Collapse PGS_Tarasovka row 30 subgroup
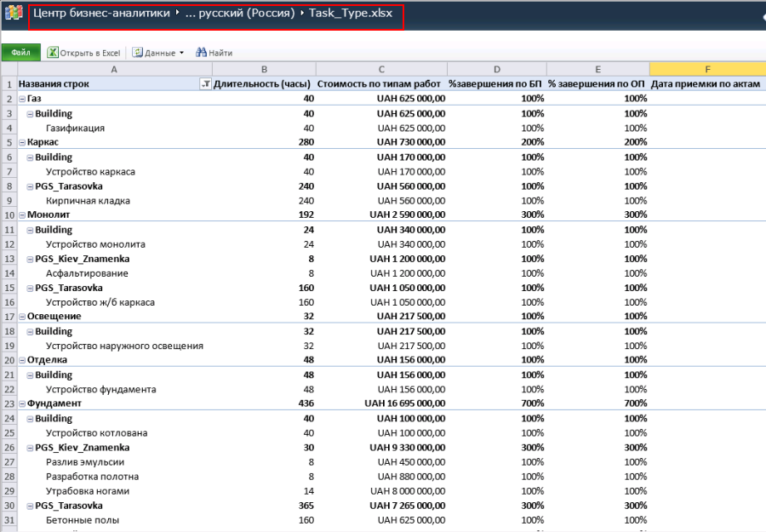The image size is (766, 532). click(x=30, y=506)
